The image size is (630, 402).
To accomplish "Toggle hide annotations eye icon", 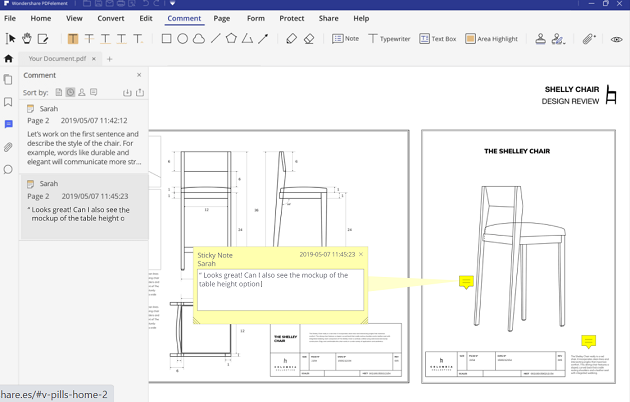I will (x=617, y=39).
